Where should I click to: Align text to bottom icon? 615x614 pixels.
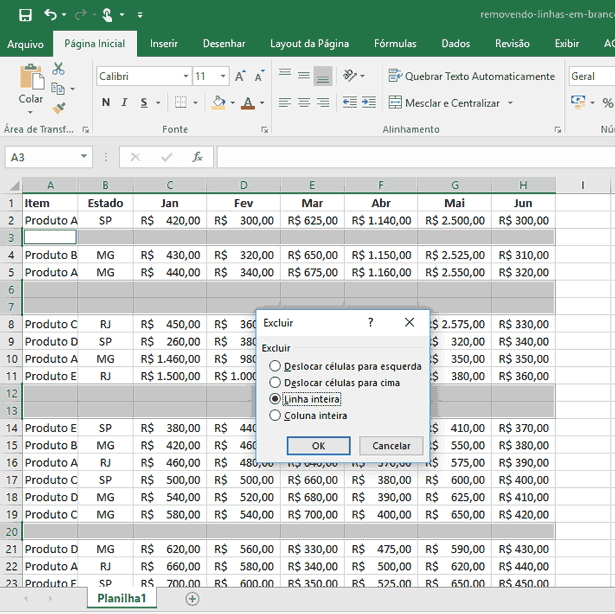click(x=323, y=76)
